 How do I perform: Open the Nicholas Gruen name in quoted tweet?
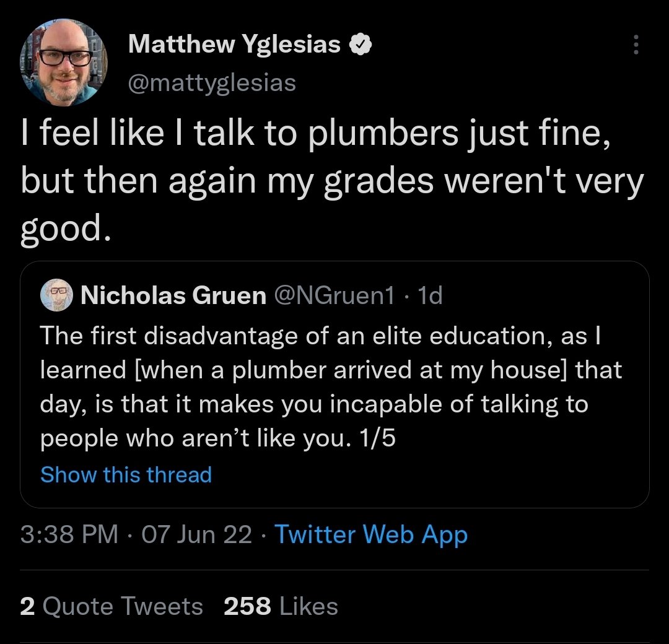(173, 296)
